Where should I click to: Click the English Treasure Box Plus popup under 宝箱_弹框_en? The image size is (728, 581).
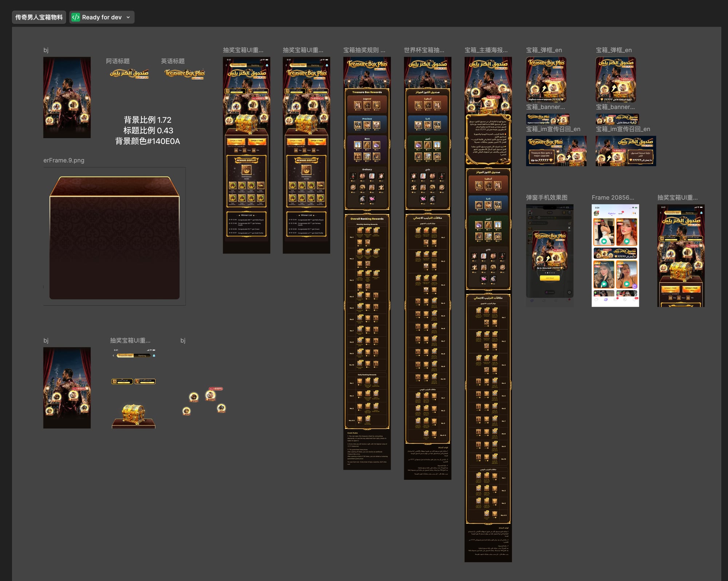[x=546, y=79]
